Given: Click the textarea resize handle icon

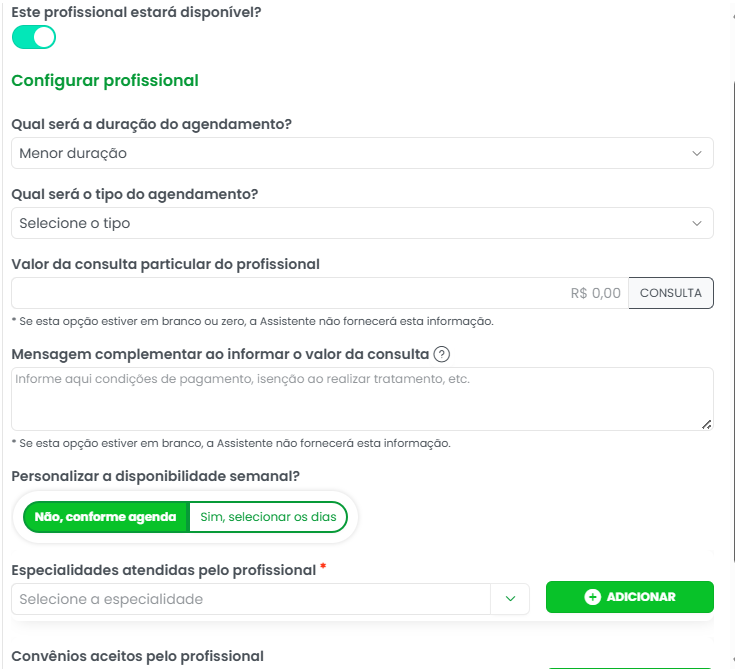Looking at the screenshot, I should click(706, 424).
